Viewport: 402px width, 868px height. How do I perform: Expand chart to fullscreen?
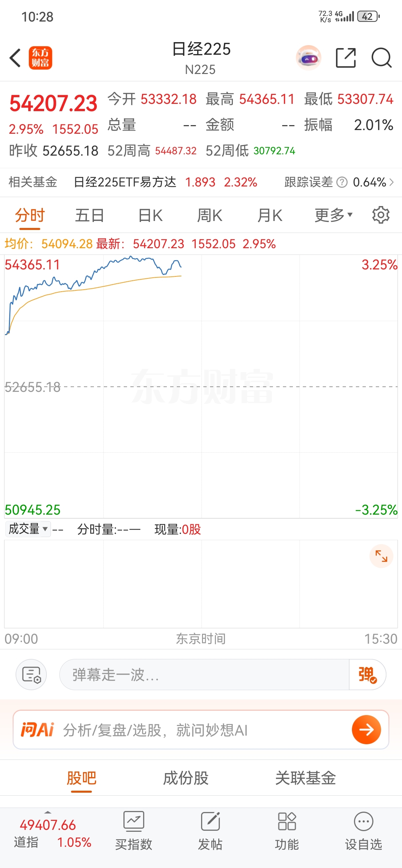381,556
